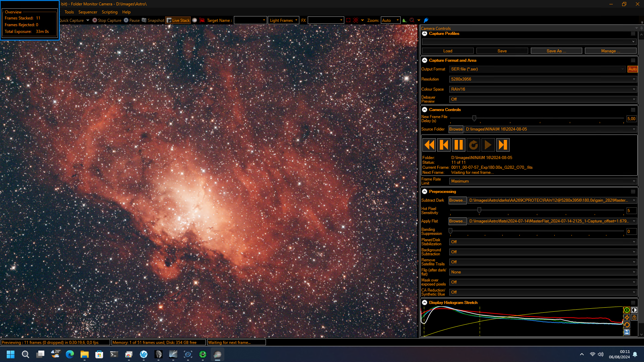Open the Scripting menu
644x362 pixels.
(x=109, y=12)
